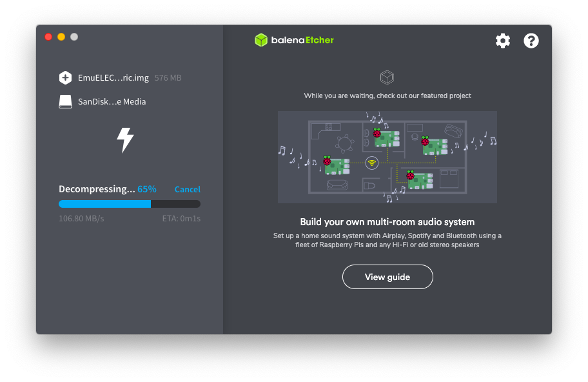Click the plus hexagon image source icon

[65, 77]
